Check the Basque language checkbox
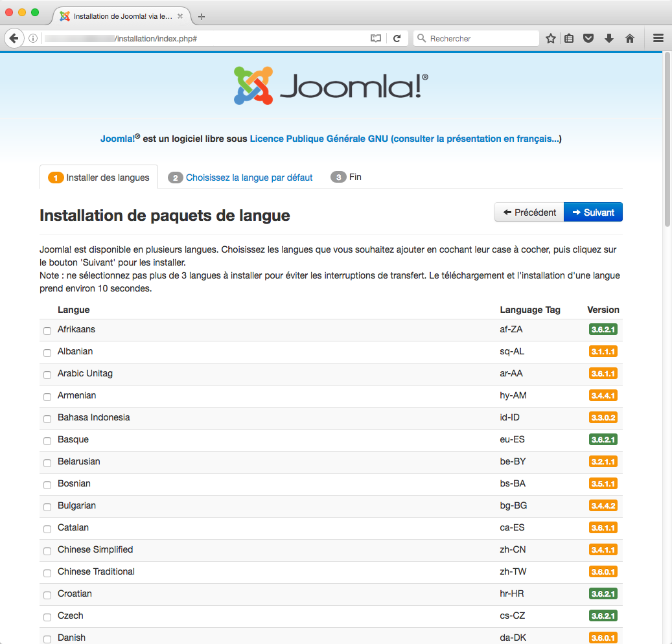 pos(47,441)
